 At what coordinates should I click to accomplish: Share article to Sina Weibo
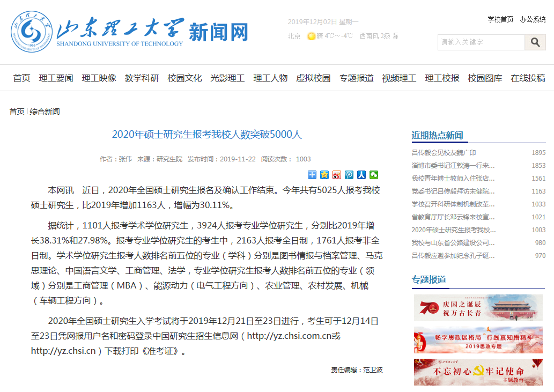click(x=337, y=175)
